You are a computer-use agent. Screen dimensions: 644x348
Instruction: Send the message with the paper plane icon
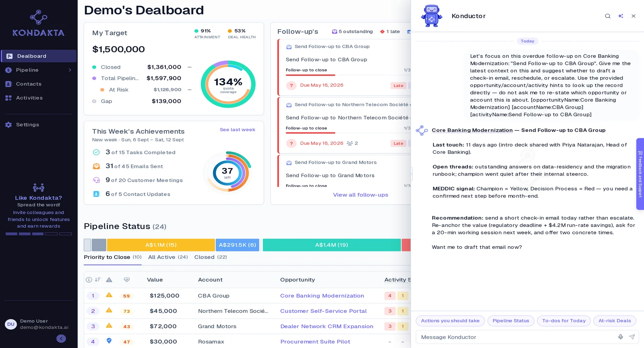tap(632, 337)
